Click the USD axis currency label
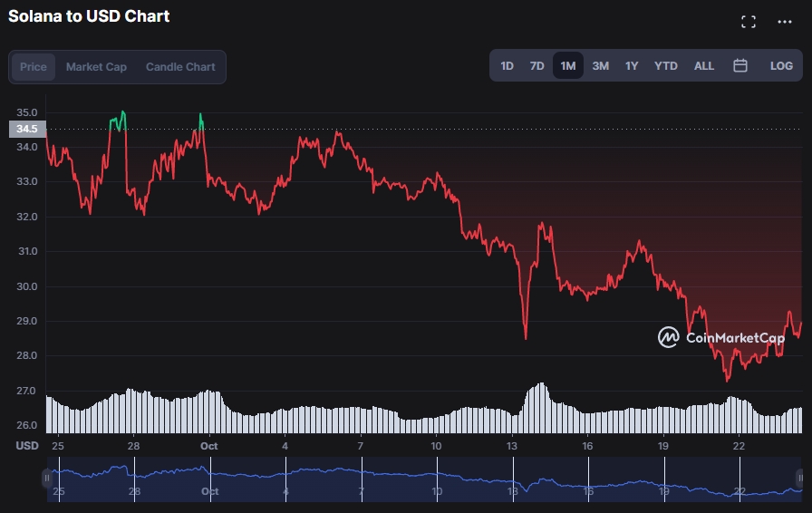This screenshot has width=812, height=513. (x=27, y=446)
